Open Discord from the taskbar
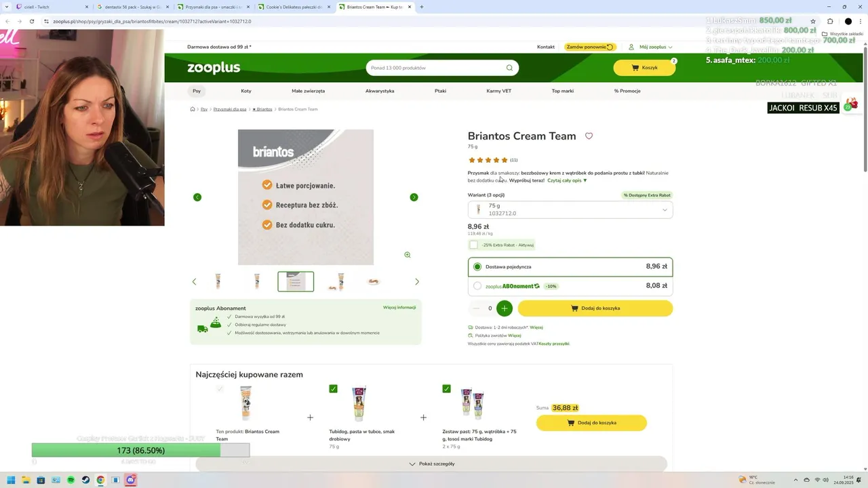Image resolution: width=868 pixels, height=488 pixels. click(131, 480)
